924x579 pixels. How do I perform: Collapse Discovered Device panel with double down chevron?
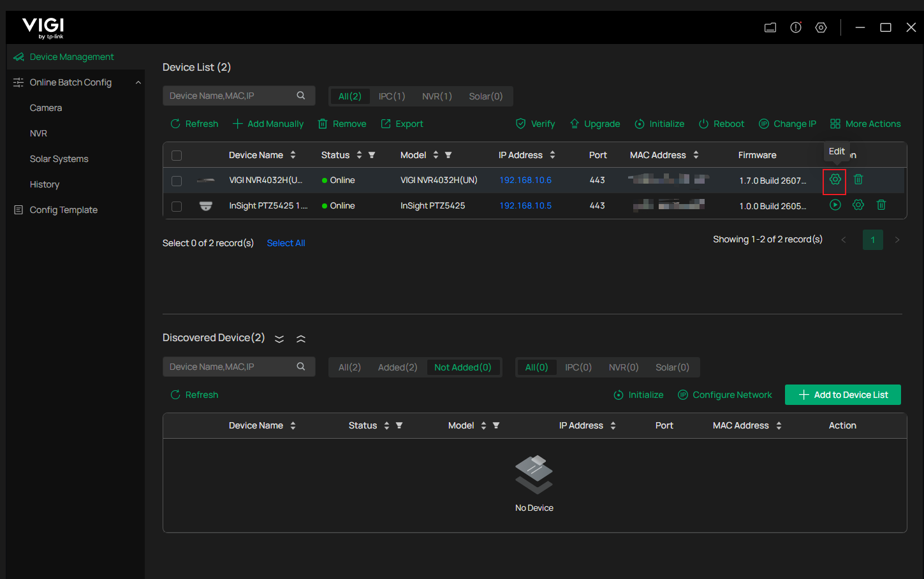tap(279, 339)
